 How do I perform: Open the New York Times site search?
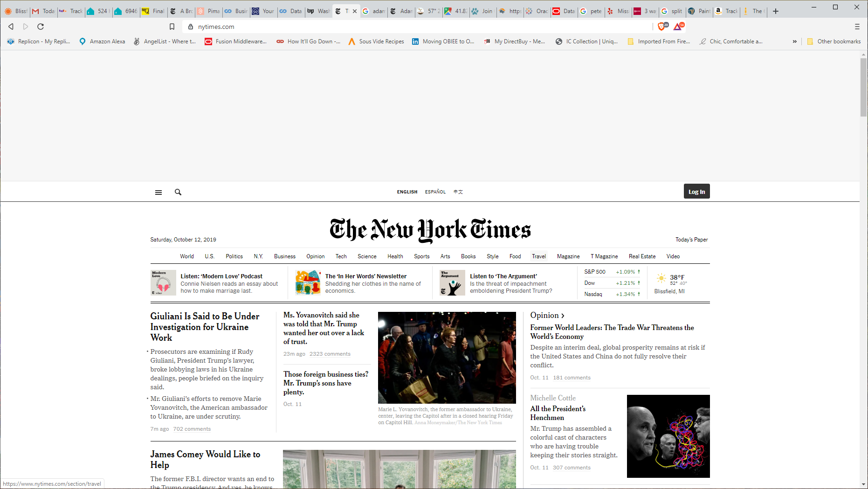[178, 192]
